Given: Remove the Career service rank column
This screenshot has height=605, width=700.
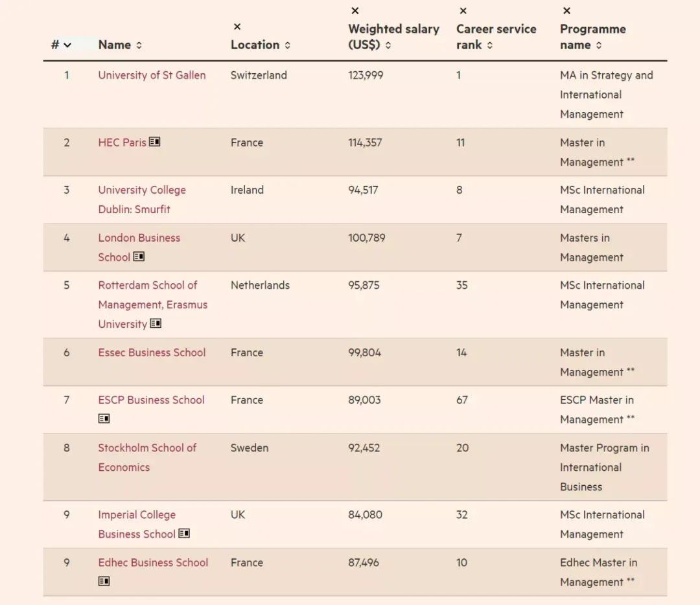Looking at the screenshot, I should (463, 11).
